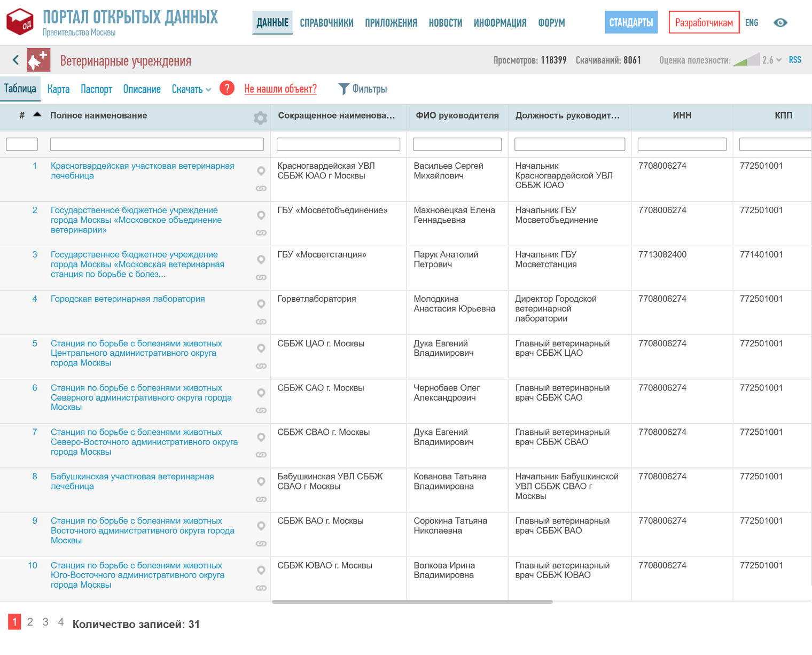Image resolution: width=812 pixels, height=655 pixels.
Task: Focus the # column filter field
Action: (x=22, y=144)
